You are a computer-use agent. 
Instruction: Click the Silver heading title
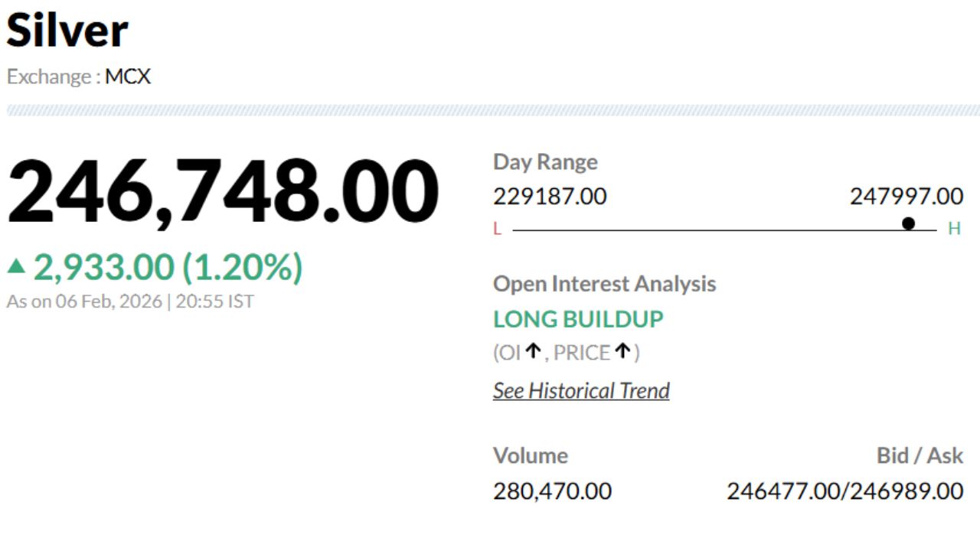point(67,31)
